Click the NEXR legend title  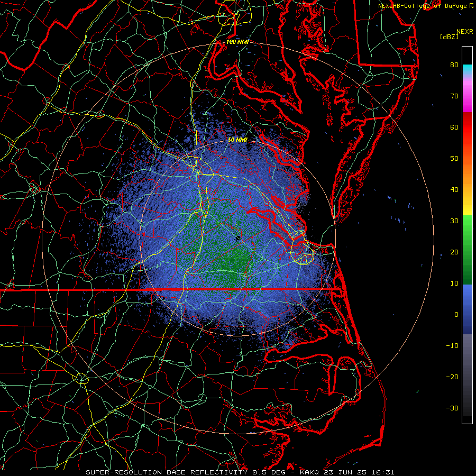point(464,32)
